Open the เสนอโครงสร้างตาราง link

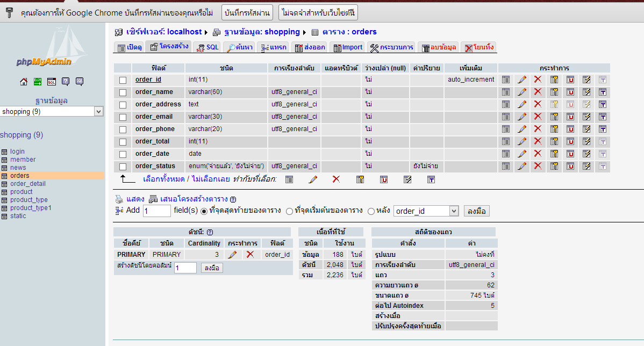point(194,199)
